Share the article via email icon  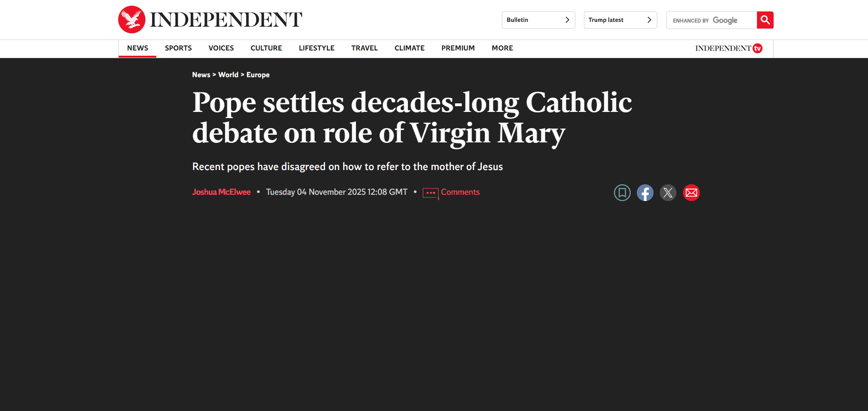(691, 192)
